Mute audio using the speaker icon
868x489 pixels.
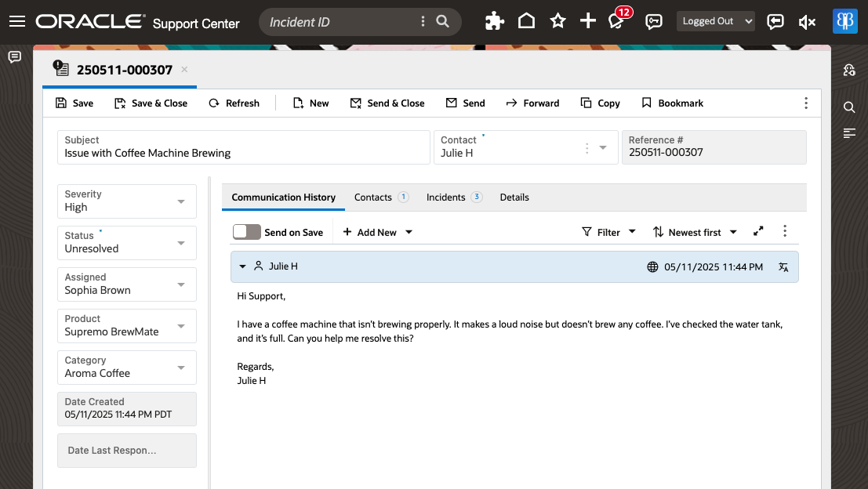807,21
